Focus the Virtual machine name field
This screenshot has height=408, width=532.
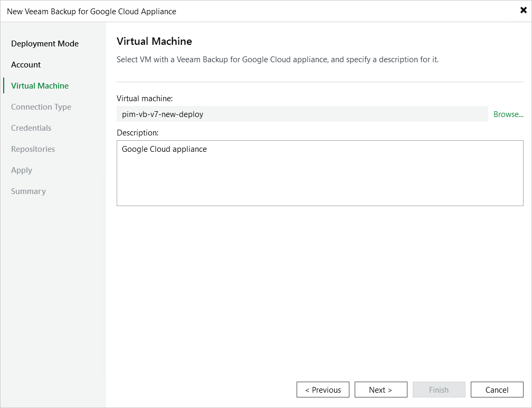click(x=302, y=114)
